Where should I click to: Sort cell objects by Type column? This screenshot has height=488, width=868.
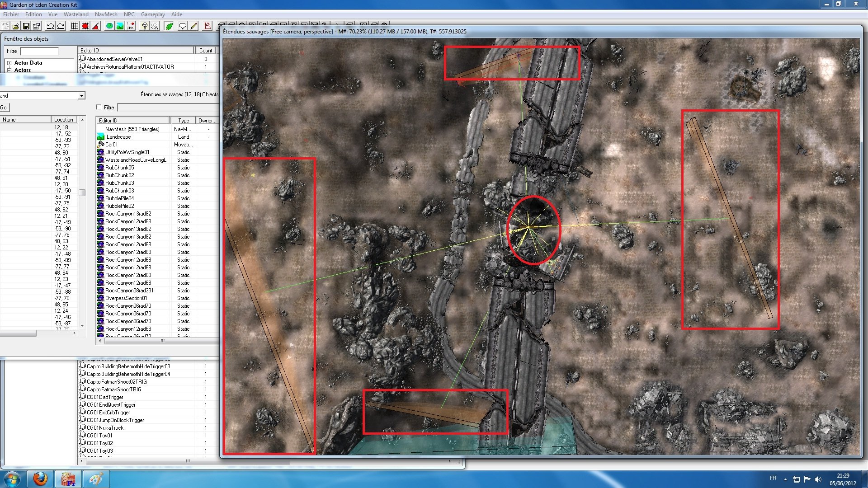pyautogui.click(x=183, y=121)
